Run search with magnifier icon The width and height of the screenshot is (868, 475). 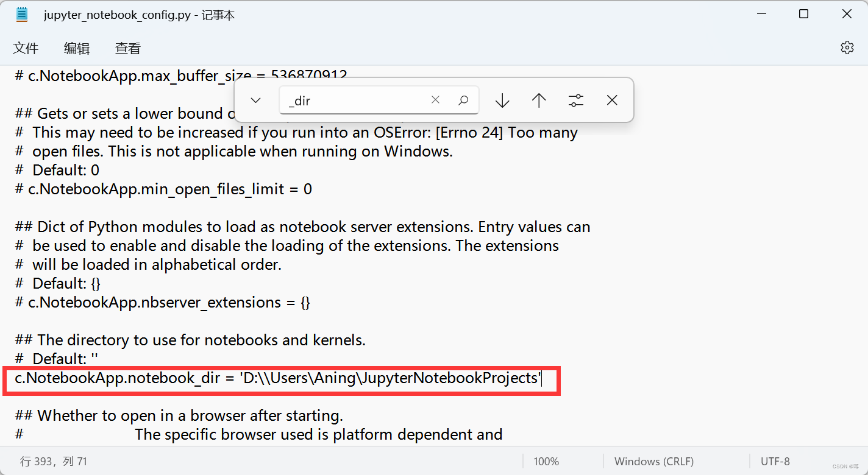(x=463, y=100)
